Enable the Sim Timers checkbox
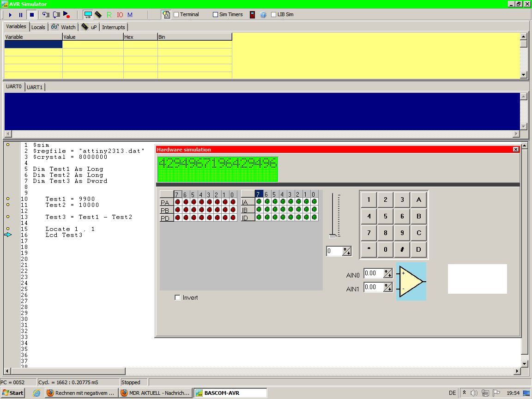532x399 pixels. (x=215, y=15)
